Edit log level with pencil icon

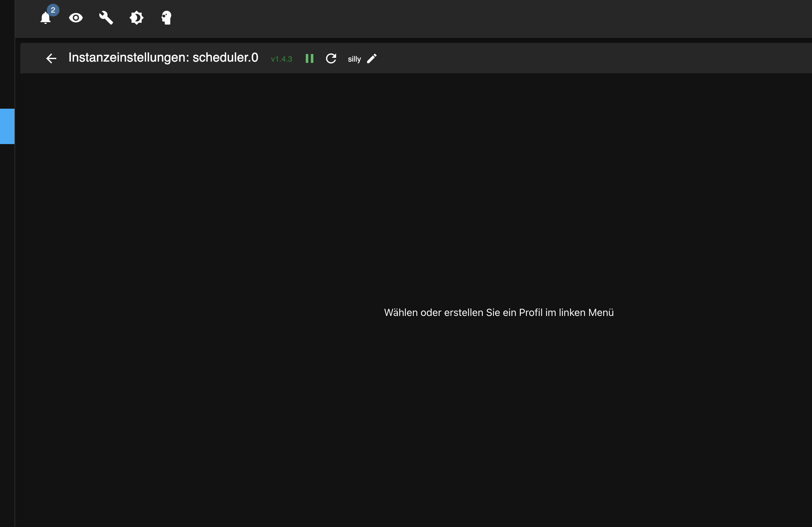tap(372, 59)
